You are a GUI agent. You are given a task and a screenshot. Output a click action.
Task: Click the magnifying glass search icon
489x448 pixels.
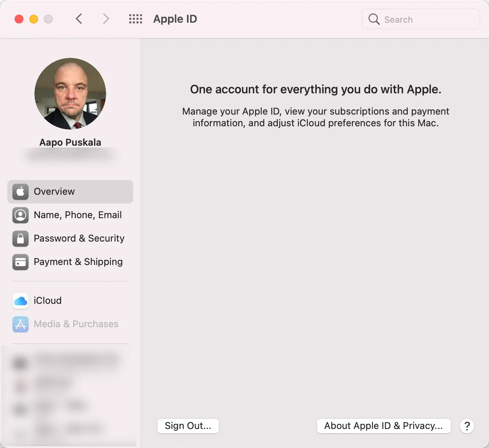click(374, 19)
